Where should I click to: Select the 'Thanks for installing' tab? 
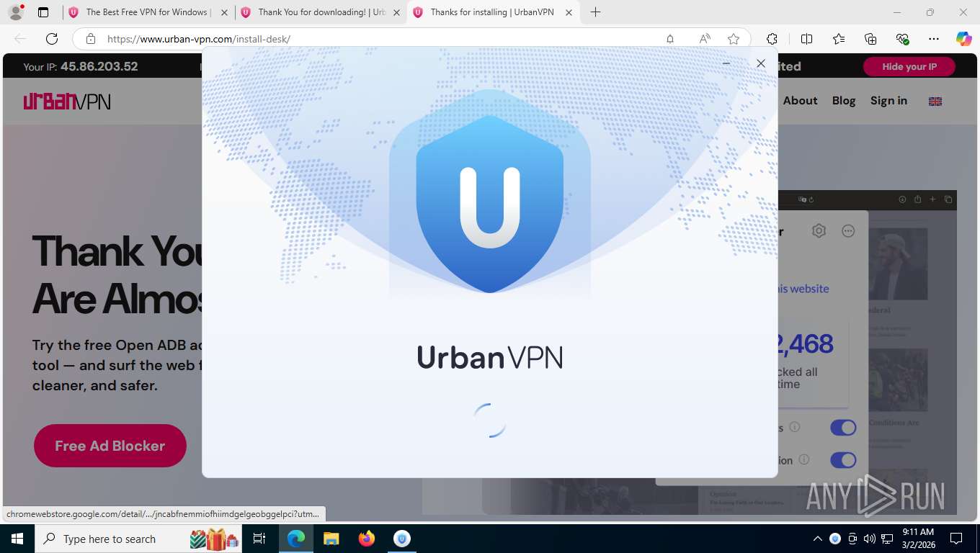[492, 12]
